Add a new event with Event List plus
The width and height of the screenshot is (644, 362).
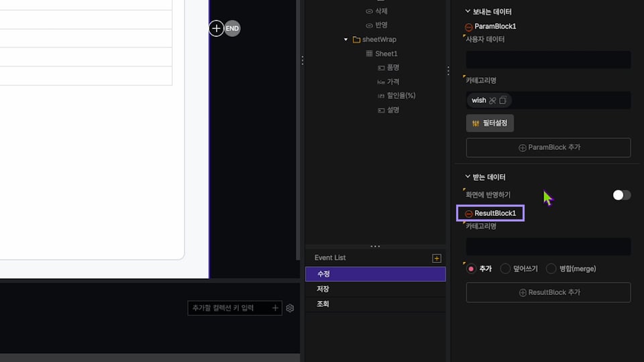[437, 258]
